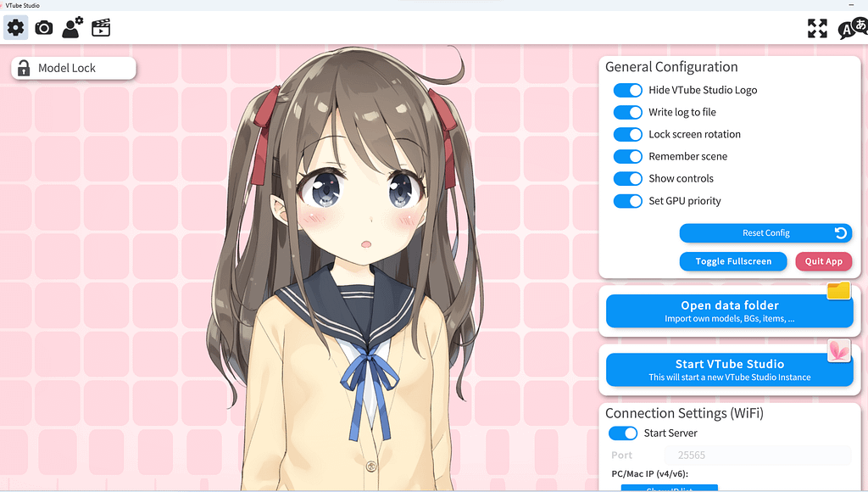Click the padlock Model Lock icon
Screen dimensions: 868x492
[x=23, y=68]
